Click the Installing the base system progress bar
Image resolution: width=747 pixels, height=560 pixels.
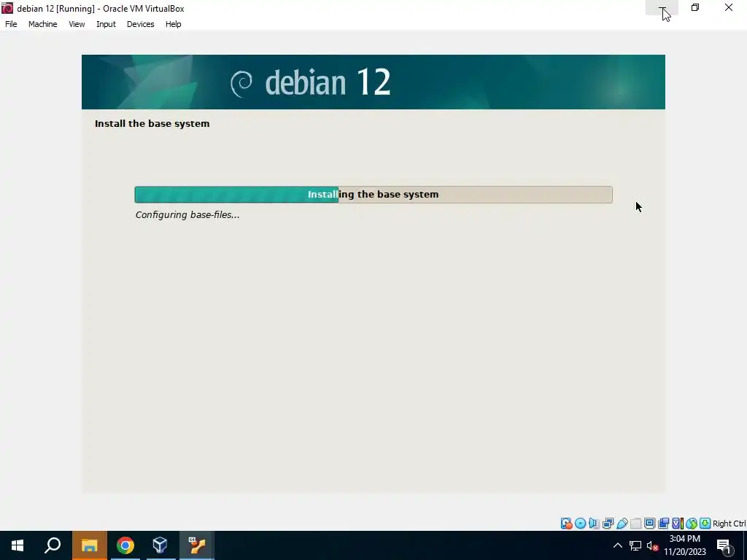coord(373,194)
